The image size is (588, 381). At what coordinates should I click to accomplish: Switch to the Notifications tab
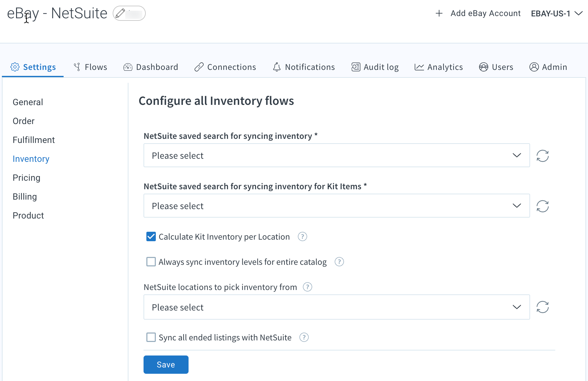304,67
